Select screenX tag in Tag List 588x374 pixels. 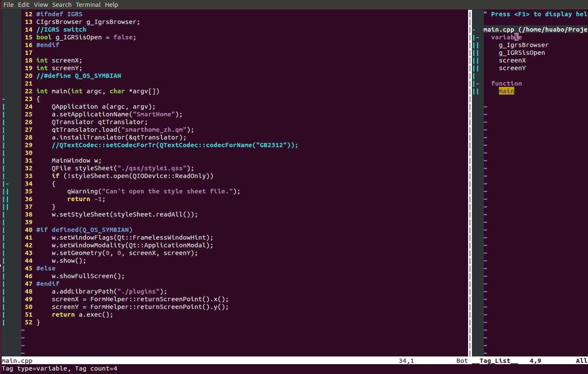coord(512,60)
